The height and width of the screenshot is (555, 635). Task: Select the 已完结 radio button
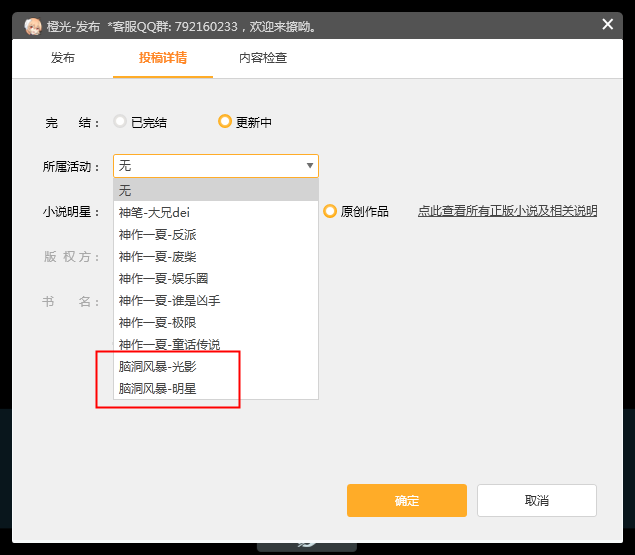click(121, 122)
